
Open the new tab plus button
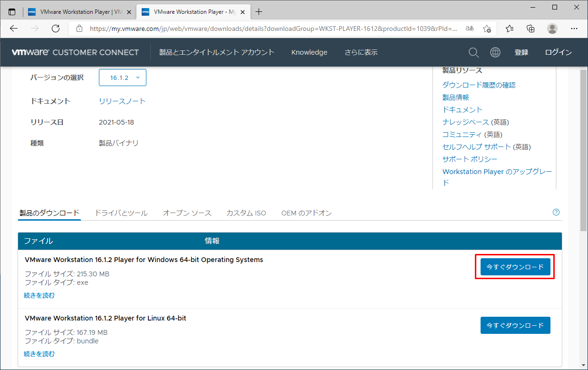[259, 11]
